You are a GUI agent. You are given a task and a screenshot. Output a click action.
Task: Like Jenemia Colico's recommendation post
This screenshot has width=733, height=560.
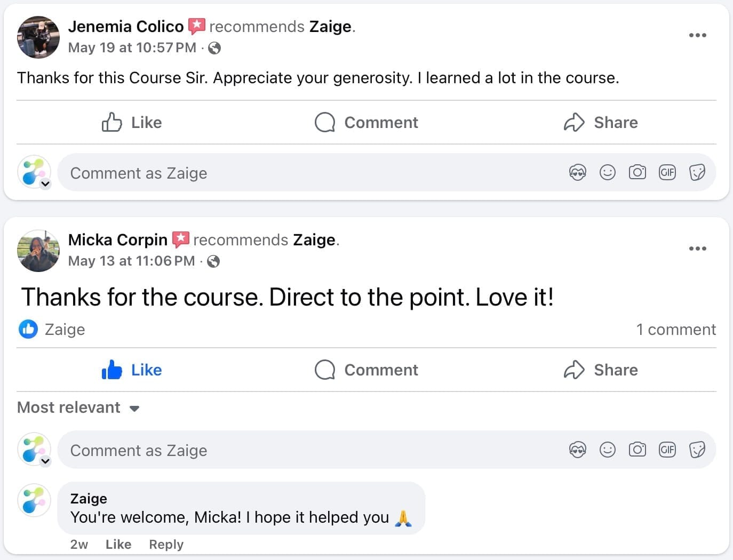[132, 122]
